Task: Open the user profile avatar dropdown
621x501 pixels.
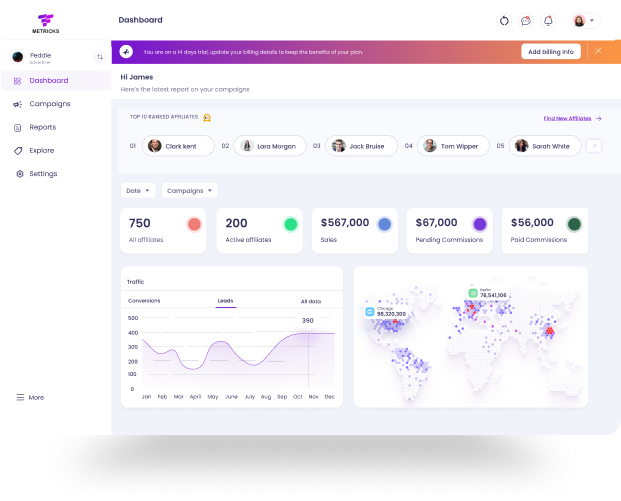Action: (584, 20)
